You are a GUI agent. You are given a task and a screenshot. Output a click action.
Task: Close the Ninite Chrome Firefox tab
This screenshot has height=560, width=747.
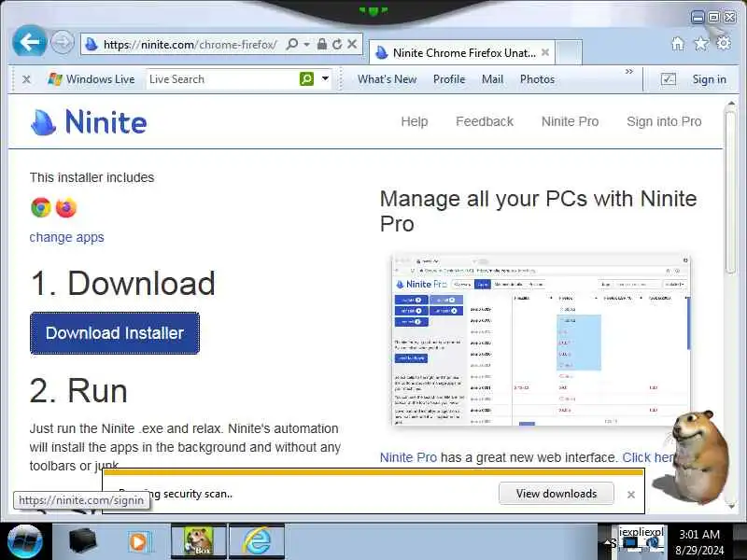pos(545,52)
